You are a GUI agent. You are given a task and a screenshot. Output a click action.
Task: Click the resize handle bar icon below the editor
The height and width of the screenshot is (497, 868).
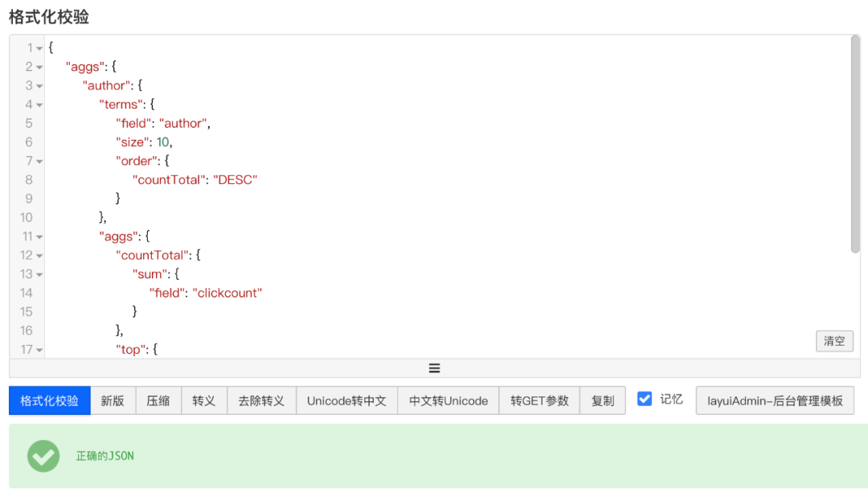pos(435,368)
